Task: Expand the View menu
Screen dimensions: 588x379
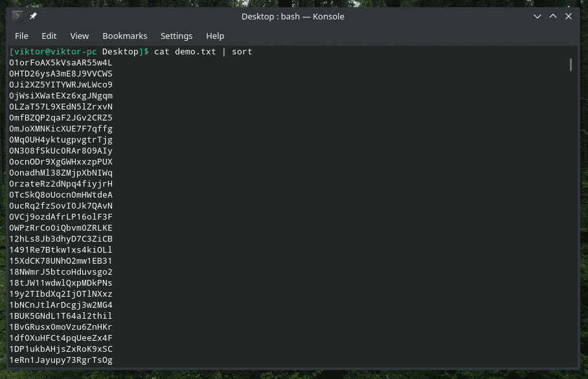Action: (x=79, y=36)
